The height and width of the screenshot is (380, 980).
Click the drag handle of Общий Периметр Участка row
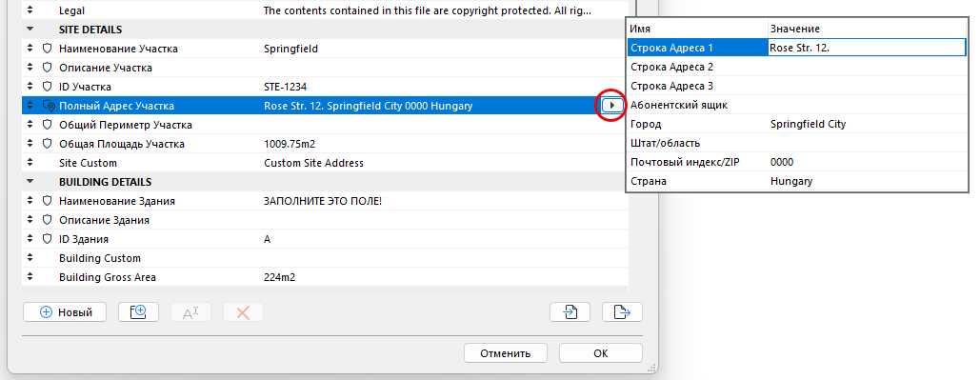coord(30,125)
